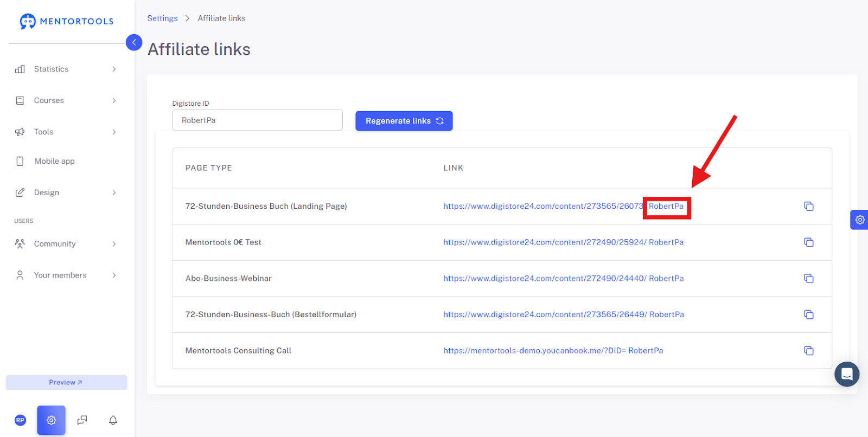Focus the Digistore ID input field
The width and height of the screenshot is (868, 437).
point(257,120)
